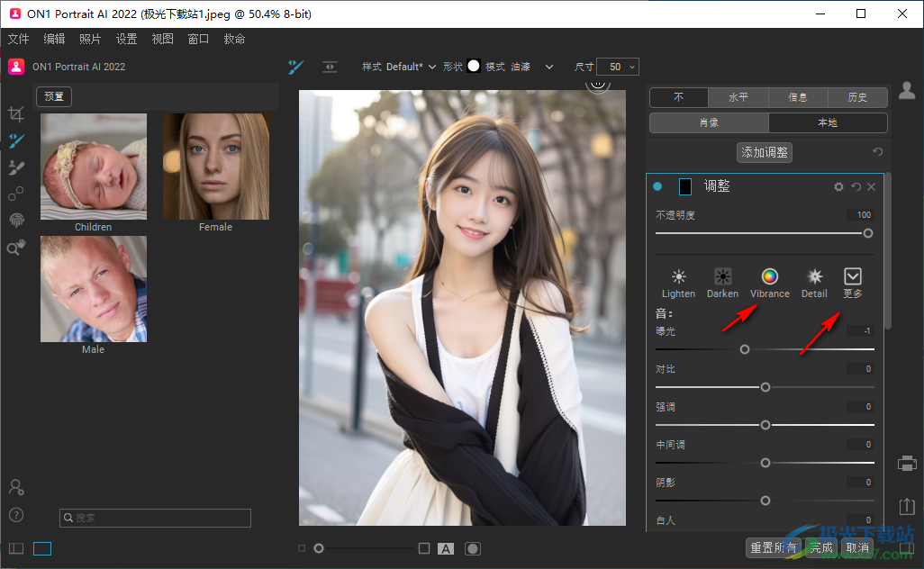
Task: Open the 模式 油漆 dropdown arrow
Action: click(549, 67)
